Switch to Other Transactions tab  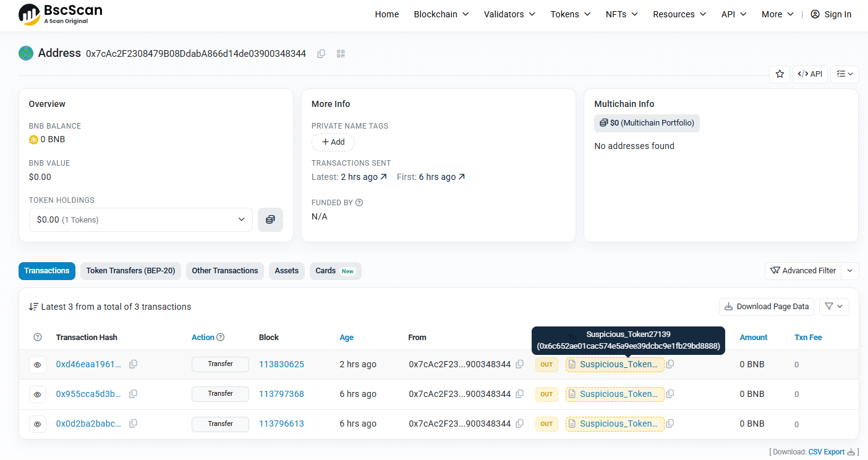[225, 271]
